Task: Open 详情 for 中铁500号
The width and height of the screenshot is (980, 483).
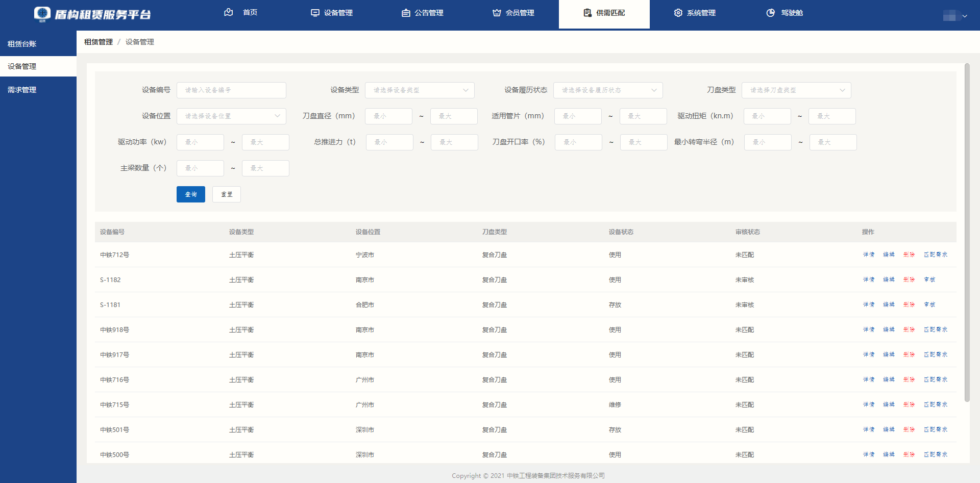Action: (x=869, y=454)
